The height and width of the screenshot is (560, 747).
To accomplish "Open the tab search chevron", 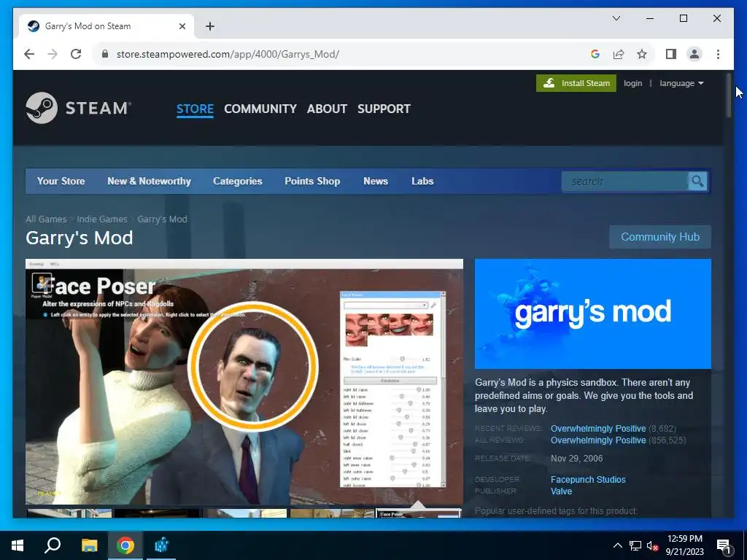I will [x=616, y=18].
